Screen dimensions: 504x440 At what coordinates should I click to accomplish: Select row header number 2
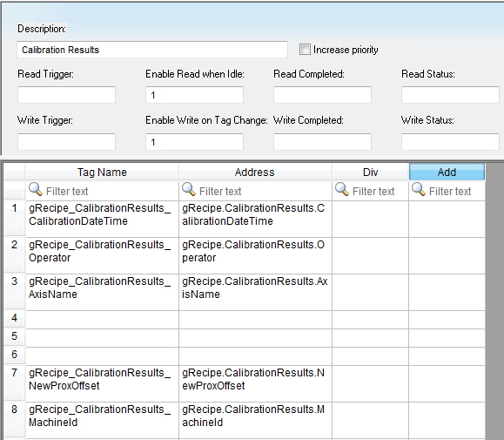coord(15,255)
